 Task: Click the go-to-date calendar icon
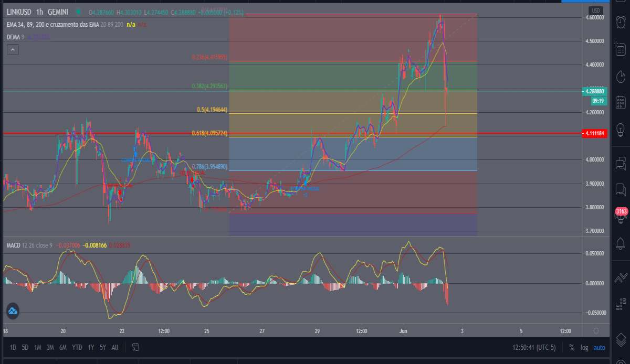tap(135, 347)
